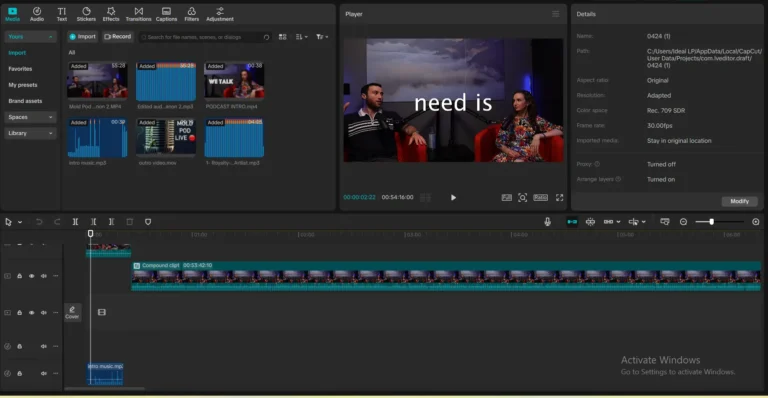
Task: Open the Transitions tab
Action: (x=139, y=14)
